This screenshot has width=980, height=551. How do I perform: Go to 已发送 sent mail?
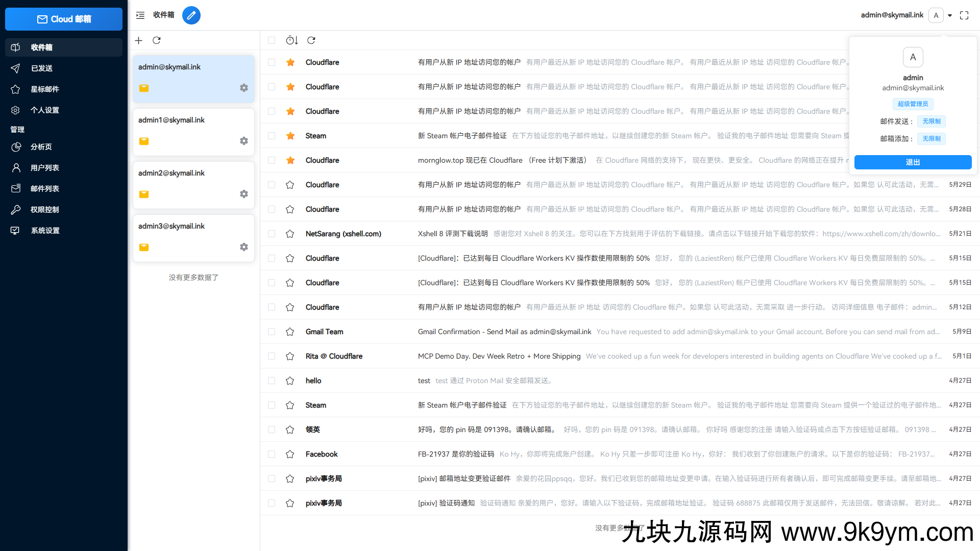pyautogui.click(x=41, y=68)
